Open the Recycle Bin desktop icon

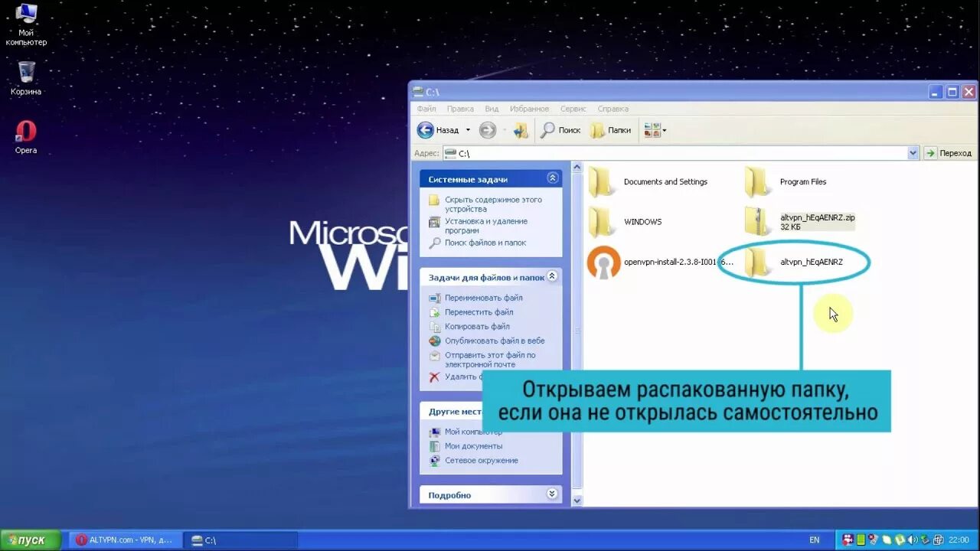tap(26, 78)
